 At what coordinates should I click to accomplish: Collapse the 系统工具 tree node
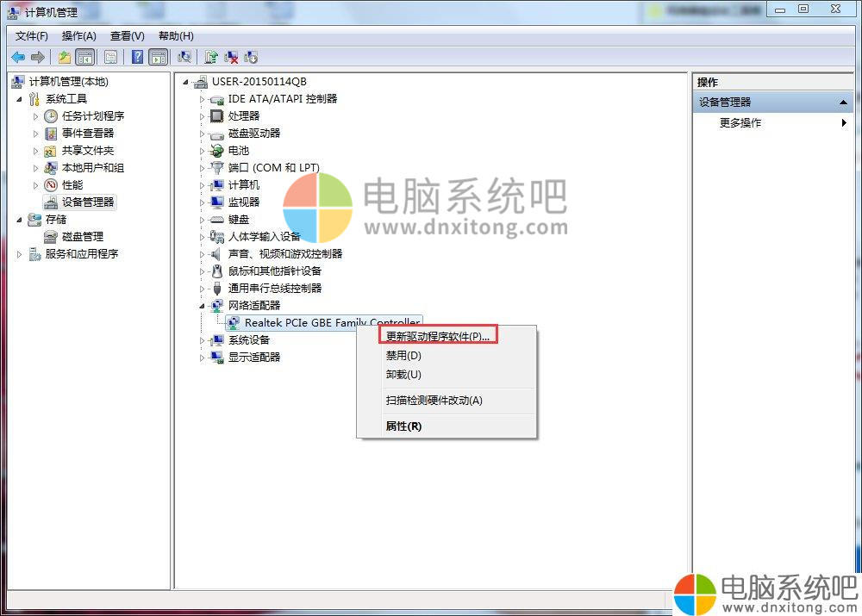coord(19,99)
